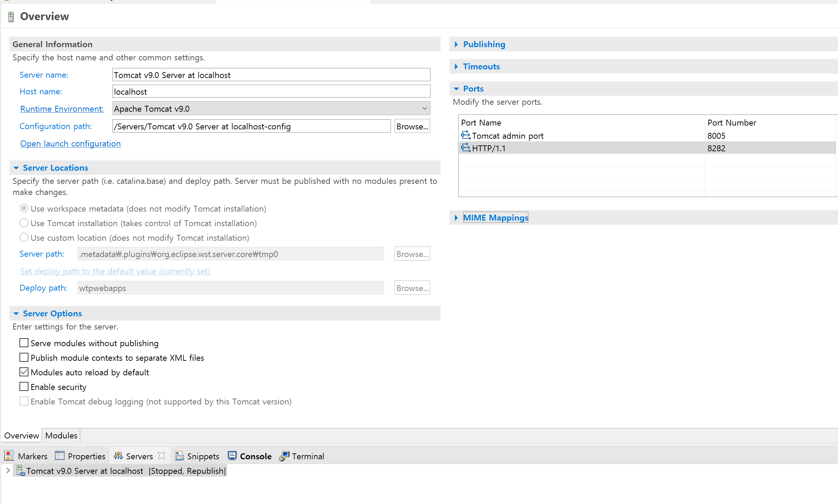Screen dimensions: 838x504
Task: Select the Markers view icon
Action: click(9, 455)
